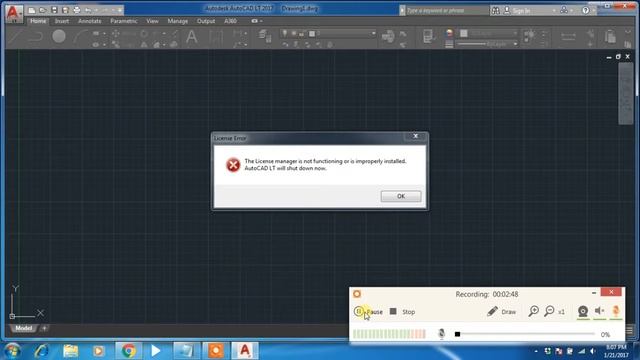
Task: Minimize the recording panel
Action: coord(594,293)
